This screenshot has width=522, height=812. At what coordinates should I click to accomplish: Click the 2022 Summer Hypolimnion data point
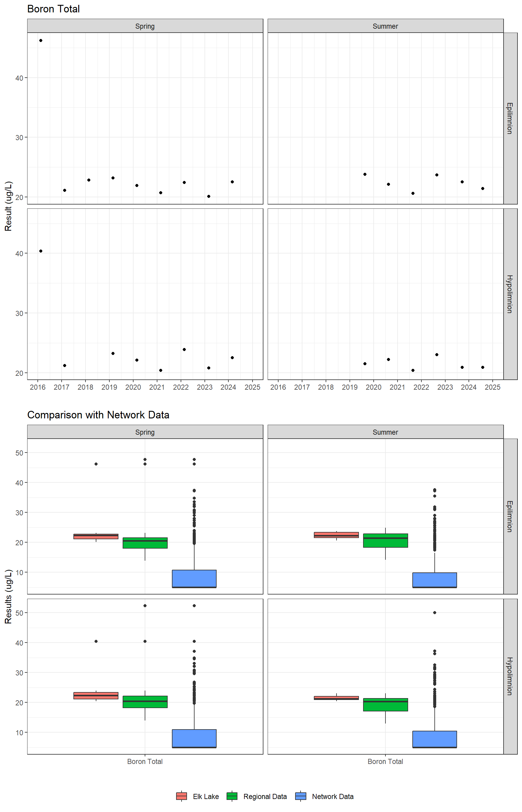[437, 354]
